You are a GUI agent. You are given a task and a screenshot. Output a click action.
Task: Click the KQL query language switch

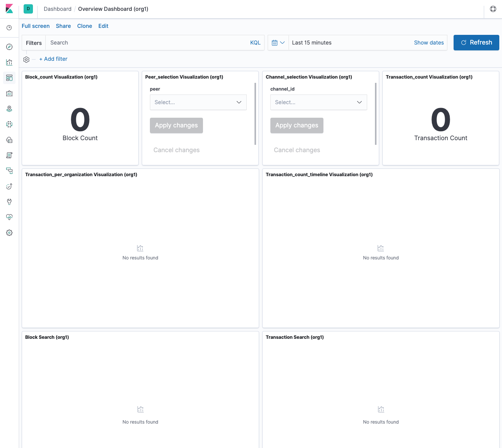click(255, 43)
